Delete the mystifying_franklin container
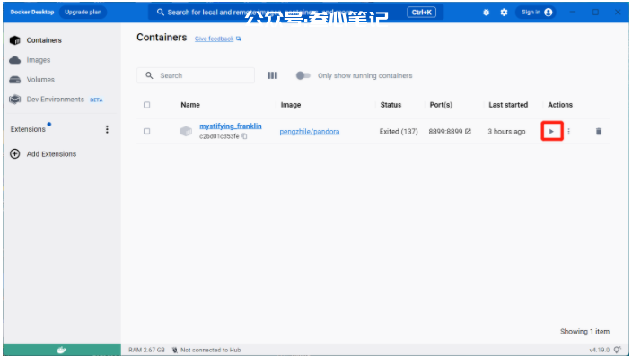Screen dimensions: 632x364 point(599,131)
